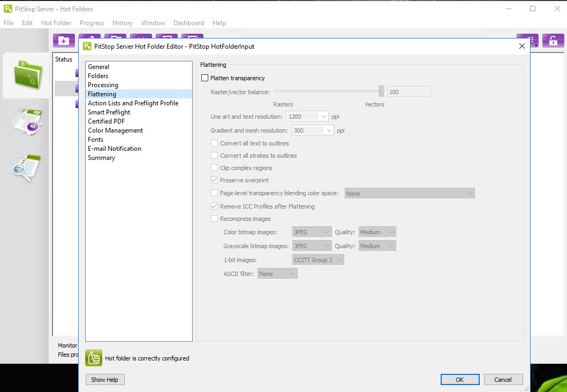Screen dimensions: 567x392
Task: Click the Hot Folder Editor dialog logo icon
Action: coord(87,46)
